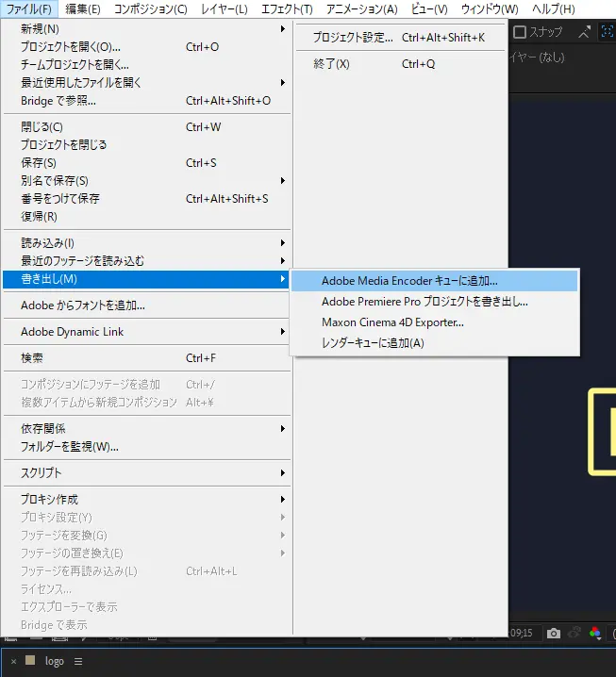Close the logo timeline tab
616x677 pixels.
pos(13,662)
